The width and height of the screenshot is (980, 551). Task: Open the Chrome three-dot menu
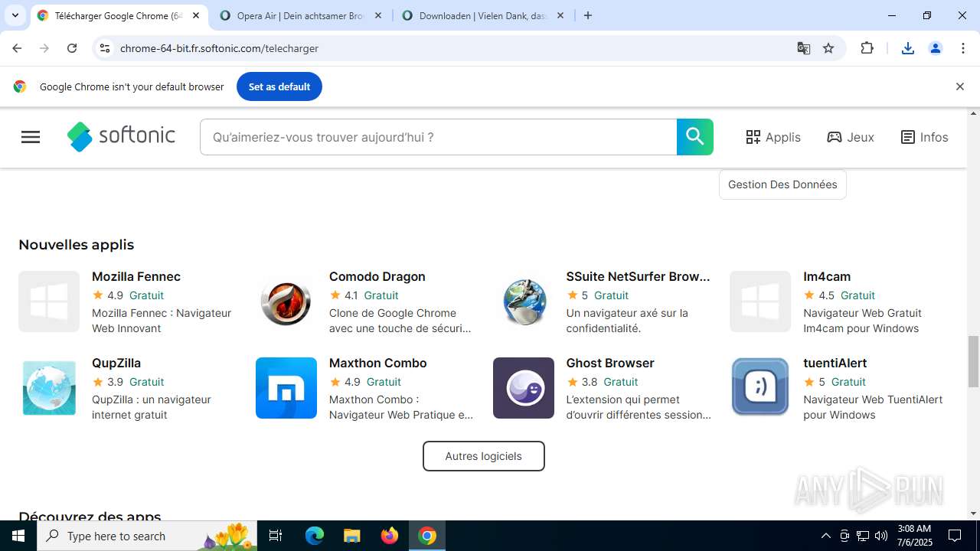pos(963,48)
